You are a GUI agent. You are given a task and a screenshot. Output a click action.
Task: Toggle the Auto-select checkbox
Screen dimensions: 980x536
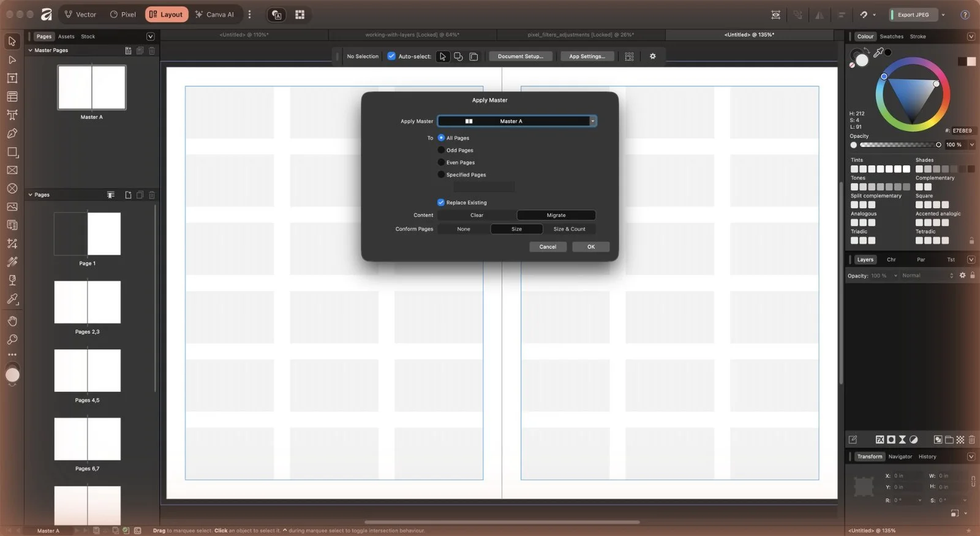[x=391, y=56]
